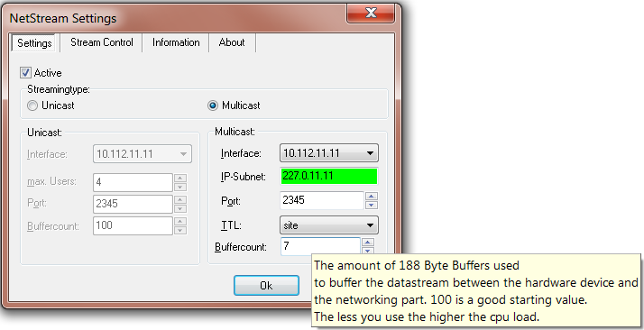Click the Streamingtype group label
Image resolution: width=644 pixels, height=330 pixels.
click(x=59, y=89)
